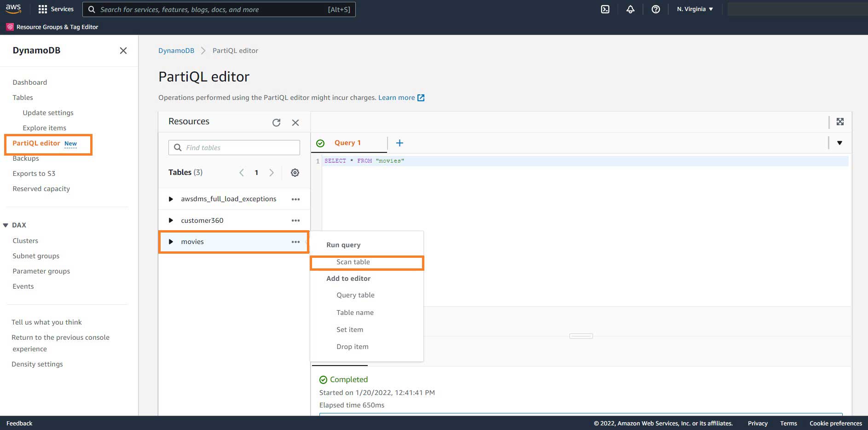Open AWS CloudShell icon

(x=605, y=9)
